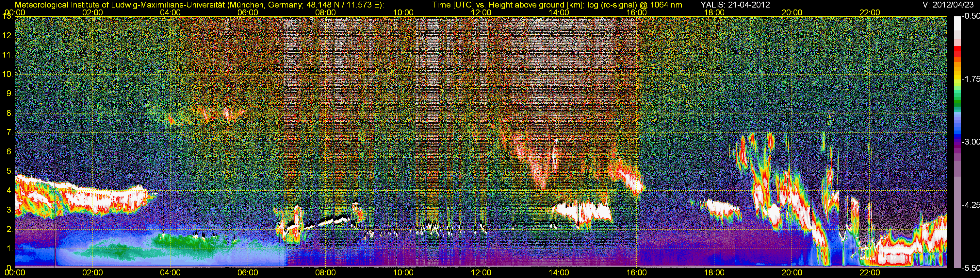The height and width of the screenshot is (278, 980).
Task: Select the 08:00 label on the top time axis
Action: click(x=326, y=12)
